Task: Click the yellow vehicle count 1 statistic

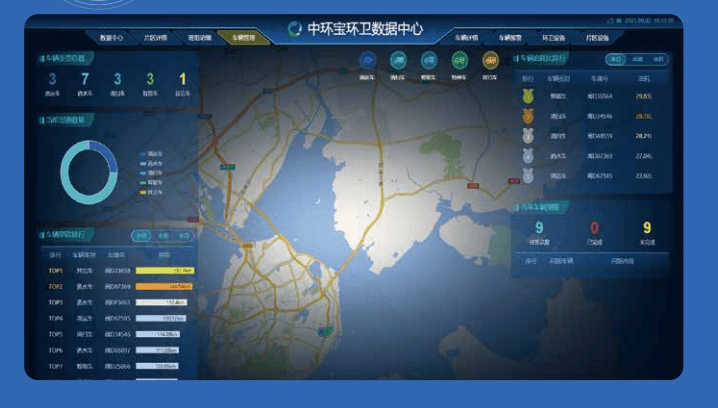Action: (182, 79)
